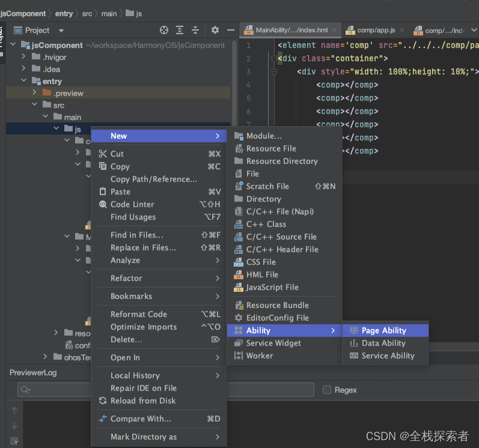The image size is (479, 448).
Task: Choose C/C++ Source File
Action: point(284,237)
